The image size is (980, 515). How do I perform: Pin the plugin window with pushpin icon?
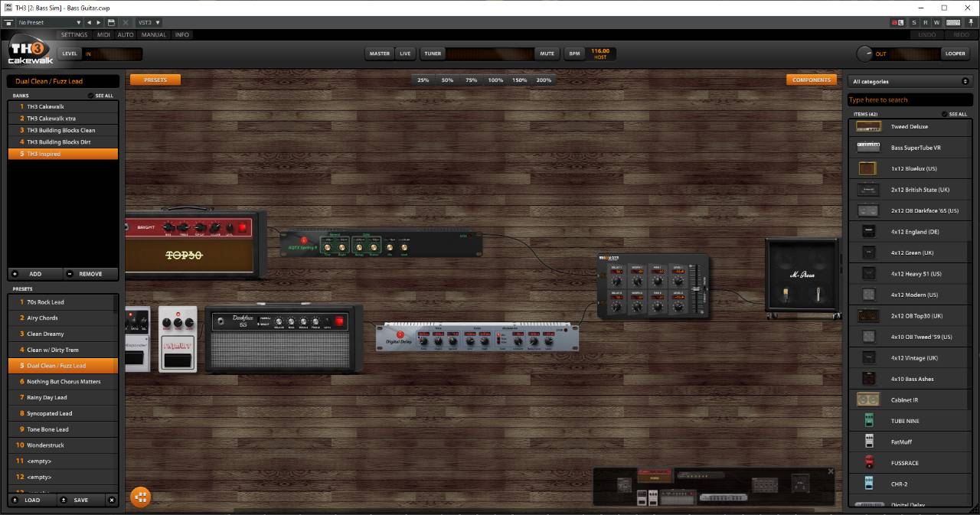point(971,23)
